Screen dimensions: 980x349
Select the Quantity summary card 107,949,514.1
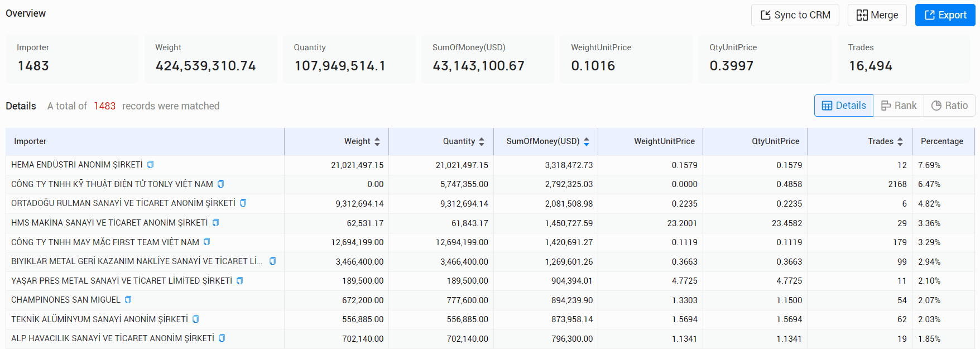(349, 59)
